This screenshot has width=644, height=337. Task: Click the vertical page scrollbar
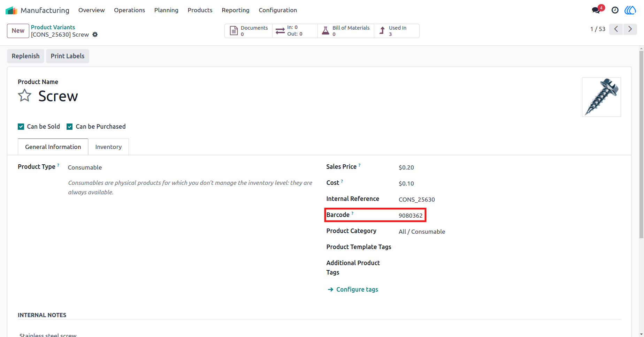641,145
